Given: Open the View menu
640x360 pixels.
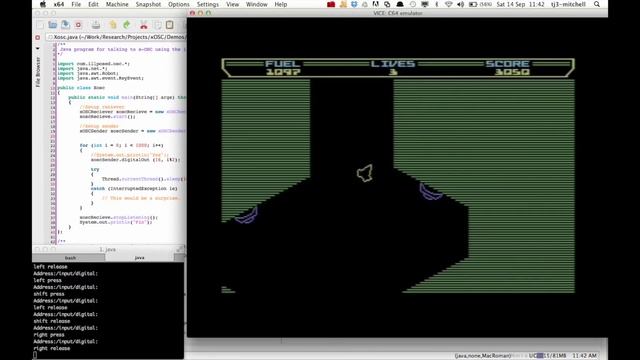Looking at the screenshot, I should pos(232,4).
